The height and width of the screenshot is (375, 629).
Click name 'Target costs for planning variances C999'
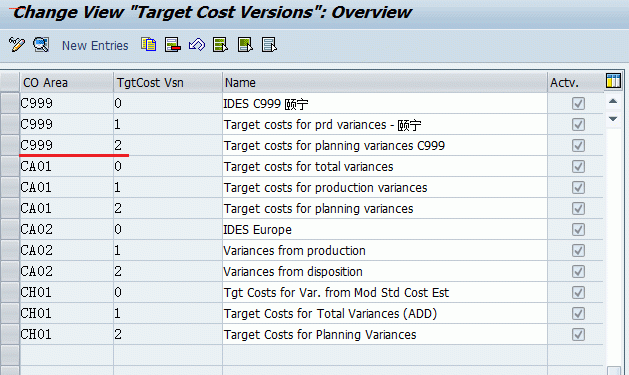point(384,145)
